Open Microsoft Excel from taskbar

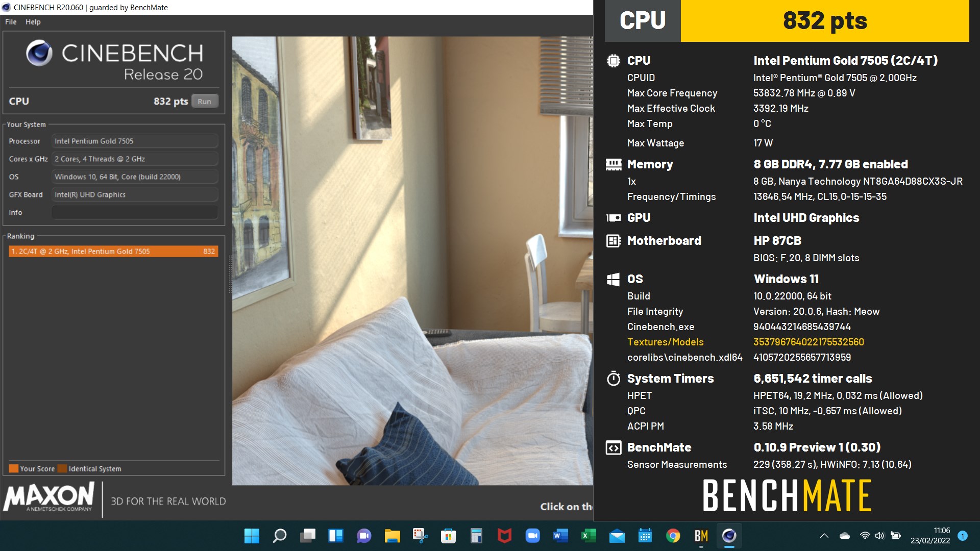[x=589, y=536]
